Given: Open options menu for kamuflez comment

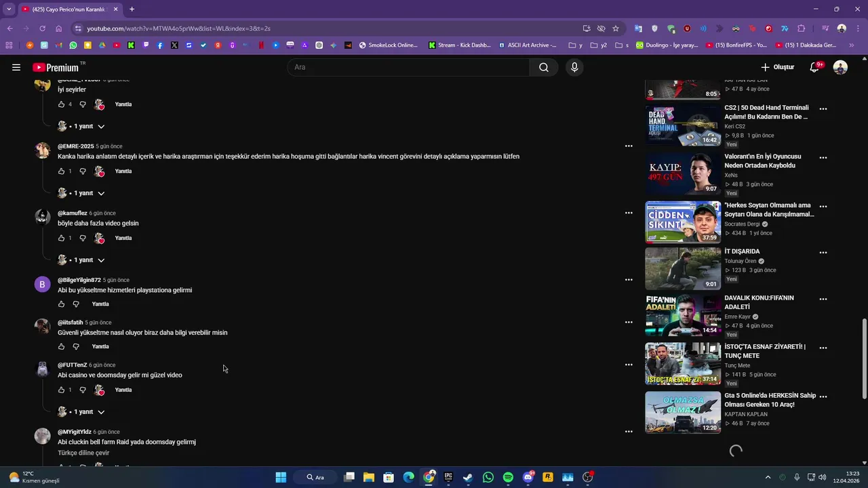Looking at the screenshot, I should click(629, 213).
